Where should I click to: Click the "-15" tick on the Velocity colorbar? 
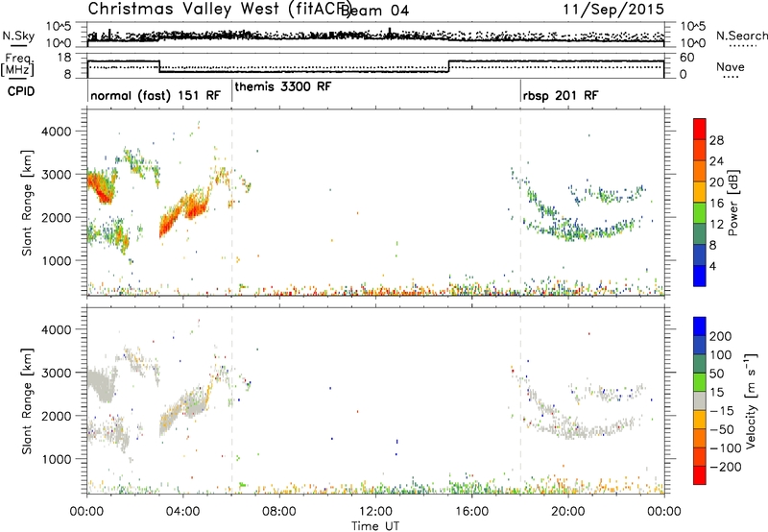(722, 410)
